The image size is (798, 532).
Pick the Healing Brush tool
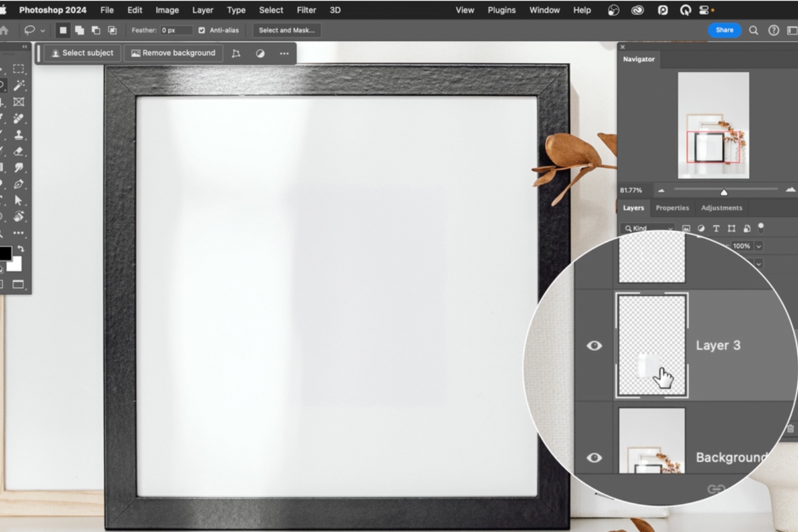pos(18,118)
